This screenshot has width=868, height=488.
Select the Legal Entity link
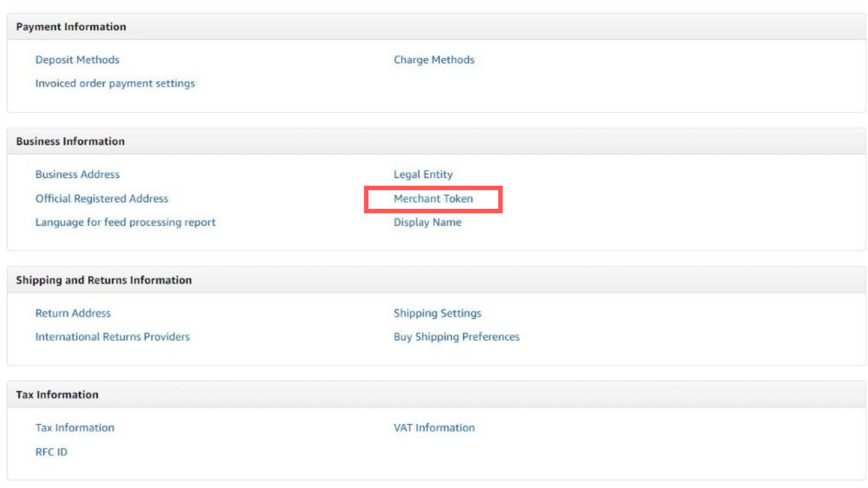tap(423, 174)
